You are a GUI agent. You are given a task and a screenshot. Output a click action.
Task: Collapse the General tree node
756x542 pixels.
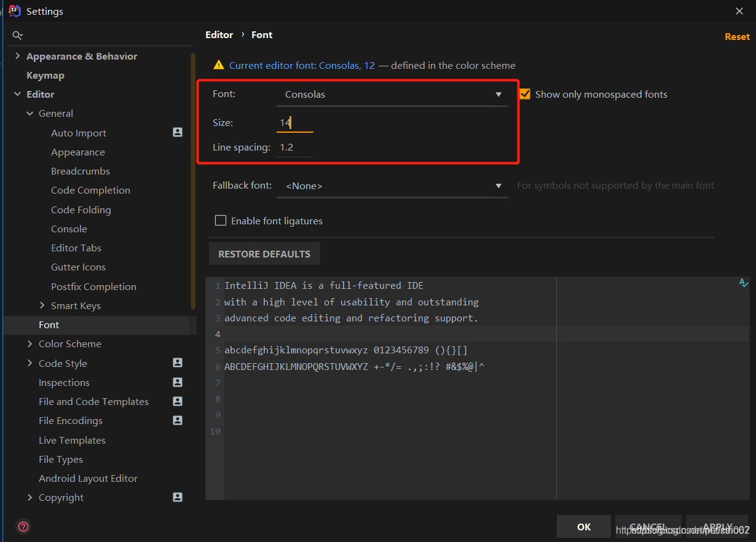pos(30,113)
